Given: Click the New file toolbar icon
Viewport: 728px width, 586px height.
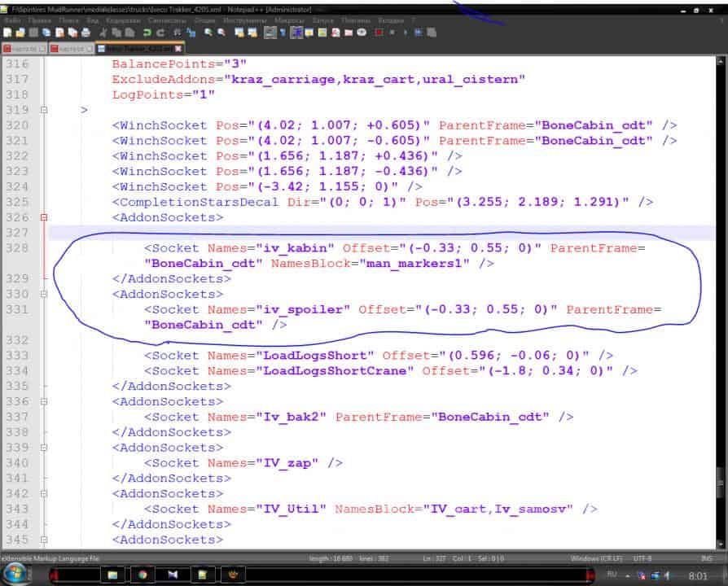Looking at the screenshot, I should coord(7,33).
